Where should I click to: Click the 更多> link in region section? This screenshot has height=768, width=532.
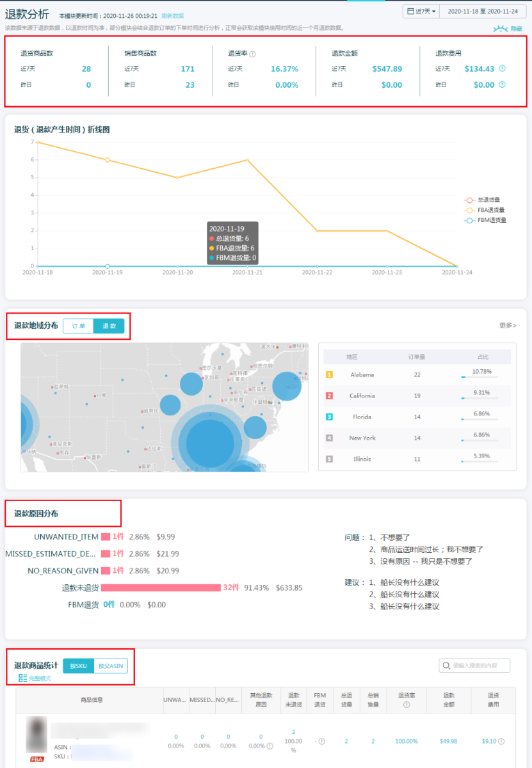(x=508, y=326)
